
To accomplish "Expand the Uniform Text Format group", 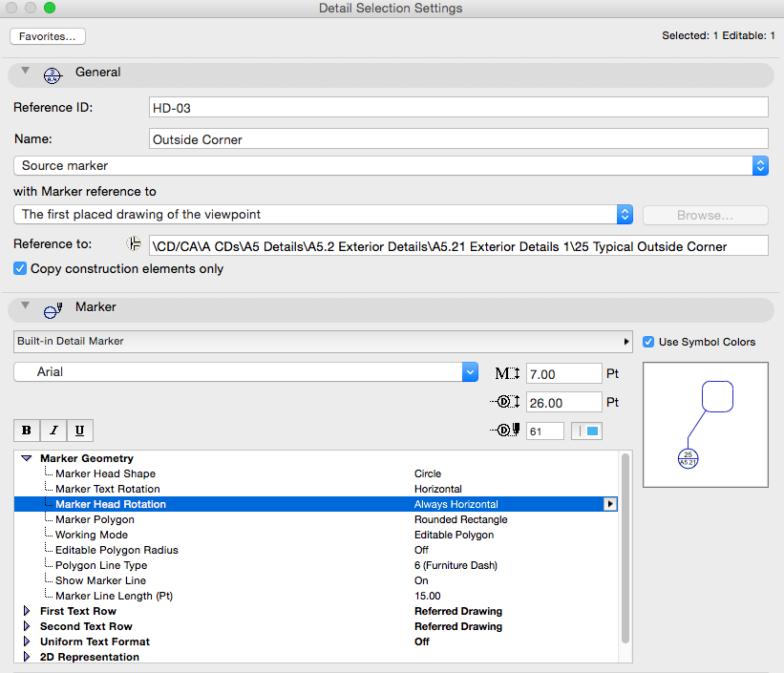I will [x=27, y=641].
